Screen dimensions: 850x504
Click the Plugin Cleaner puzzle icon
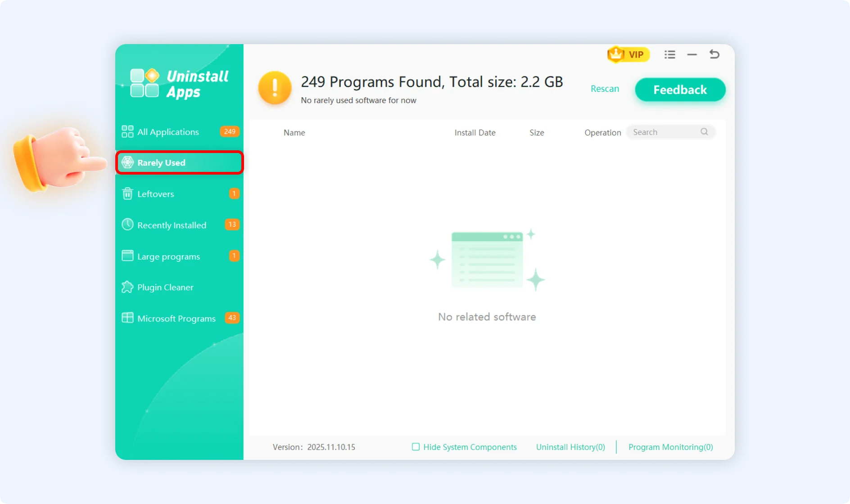(127, 287)
